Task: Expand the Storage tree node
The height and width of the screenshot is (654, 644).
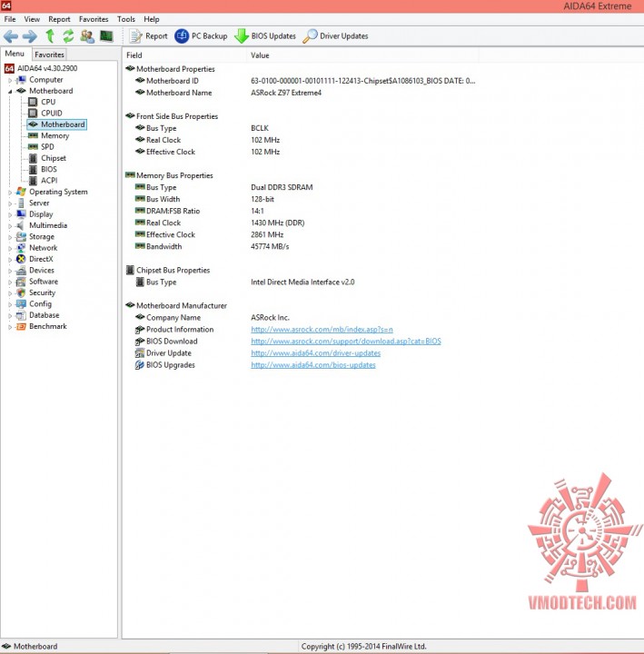Action: point(10,237)
